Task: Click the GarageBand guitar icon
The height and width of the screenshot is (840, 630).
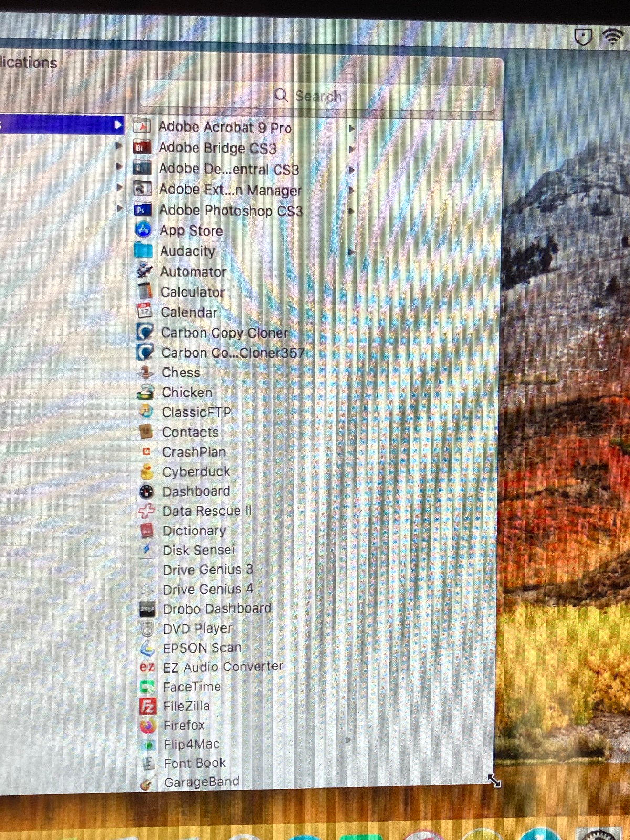Action: coord(148,782)
